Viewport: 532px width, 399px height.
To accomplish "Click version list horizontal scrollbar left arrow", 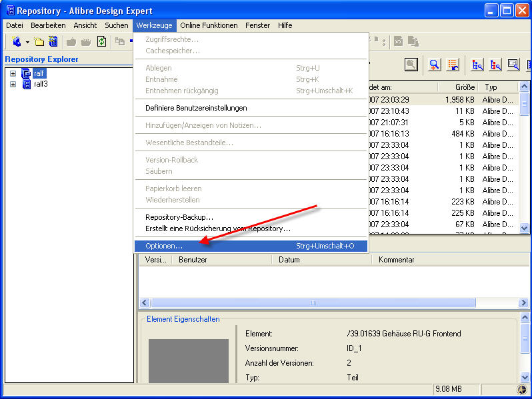I will (145, 302).
